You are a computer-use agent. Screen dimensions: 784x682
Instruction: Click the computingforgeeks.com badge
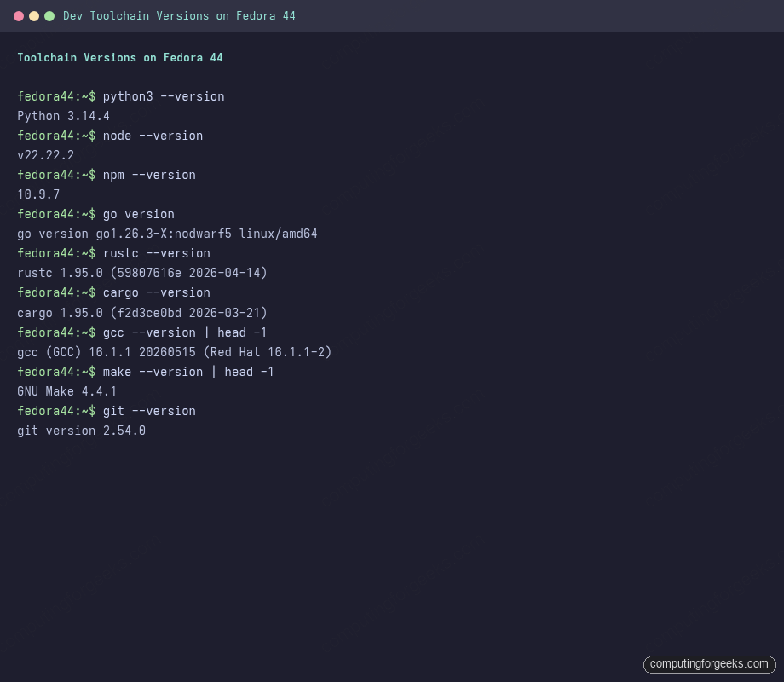tap(710, 664)
